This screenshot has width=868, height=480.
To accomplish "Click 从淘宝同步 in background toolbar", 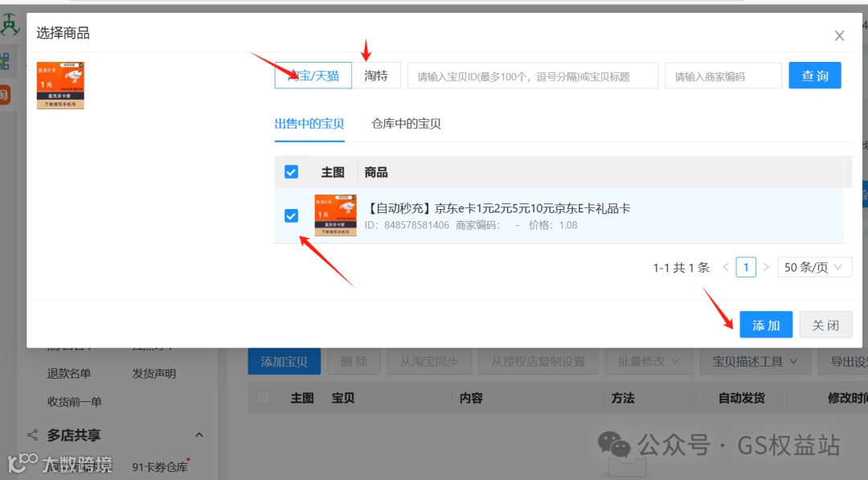I will coord(429,362).
